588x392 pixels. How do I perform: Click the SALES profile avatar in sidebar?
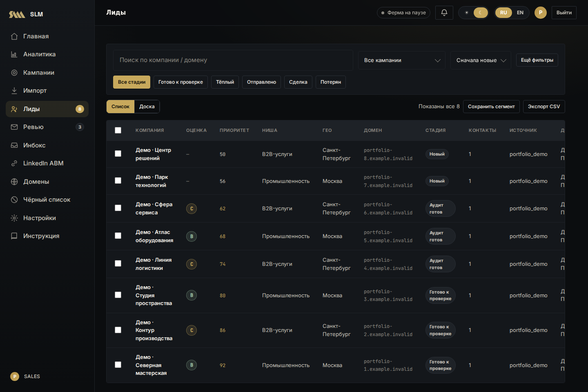(x=15, y=376)
